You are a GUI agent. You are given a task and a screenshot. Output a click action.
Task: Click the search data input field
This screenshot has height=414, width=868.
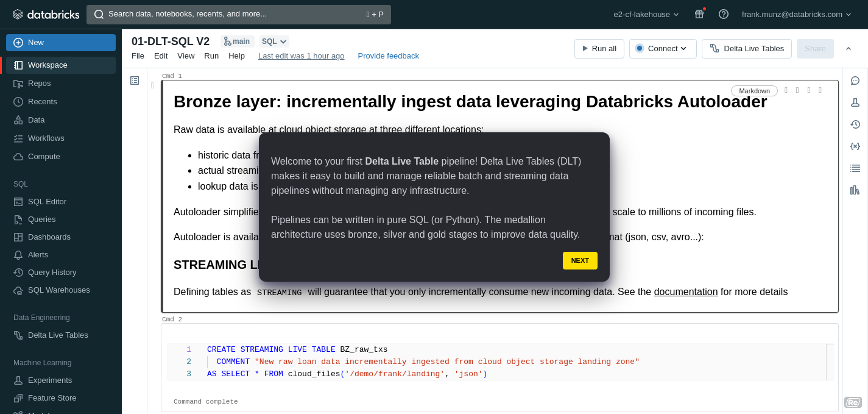pyautogui.click(x=238, y=14)
